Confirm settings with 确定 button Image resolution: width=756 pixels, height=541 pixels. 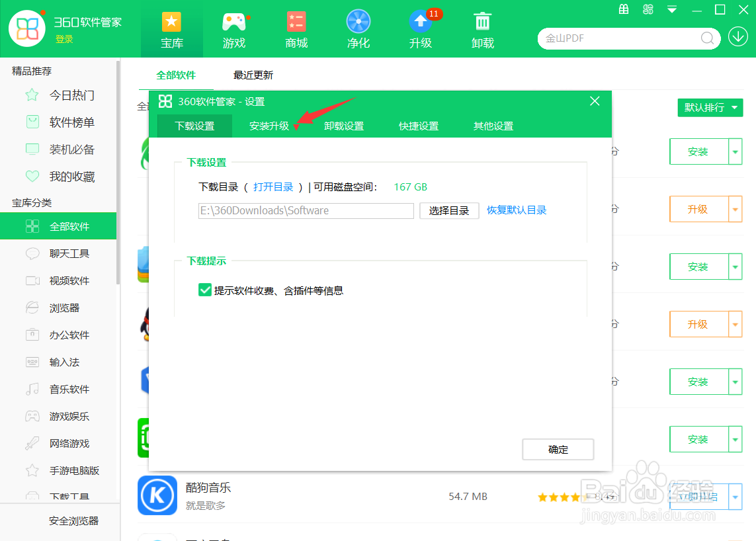pos(558,449)
